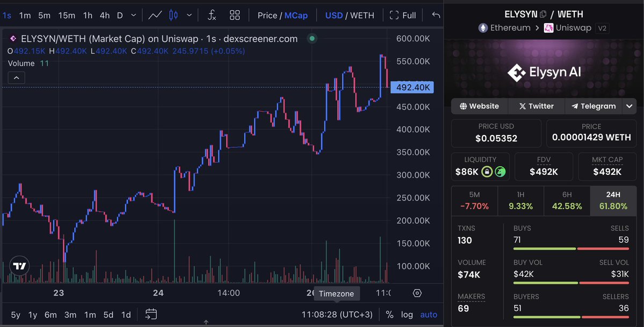This screenshot has height=327, width=644.
Task: Click the 492.40K current price label
Action: (x=412, y=87)
